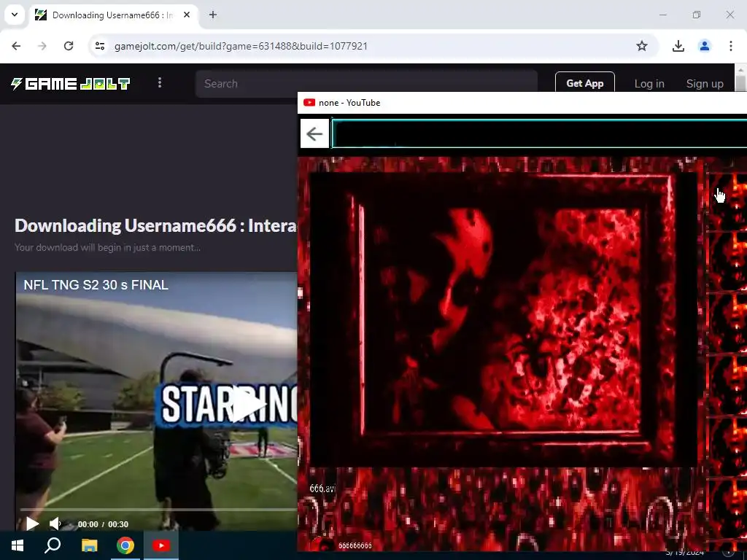Open Chrome three-dot menu

click(x=731, y=46)
